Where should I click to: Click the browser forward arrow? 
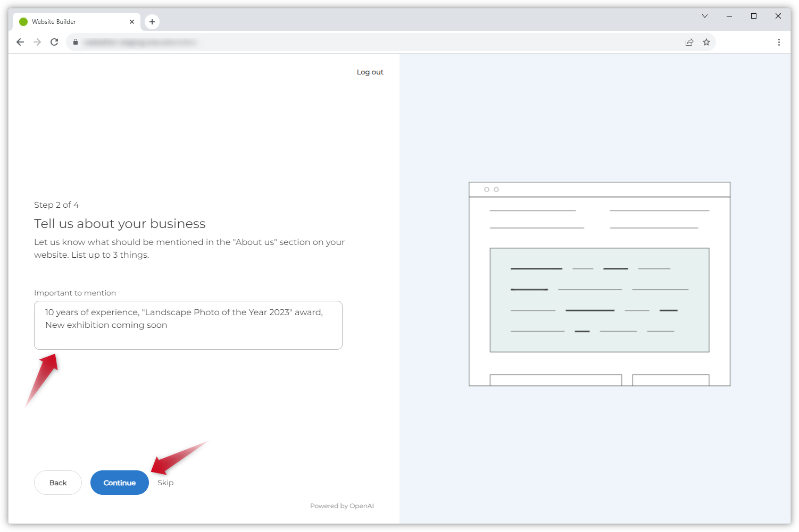click(37, 42)
